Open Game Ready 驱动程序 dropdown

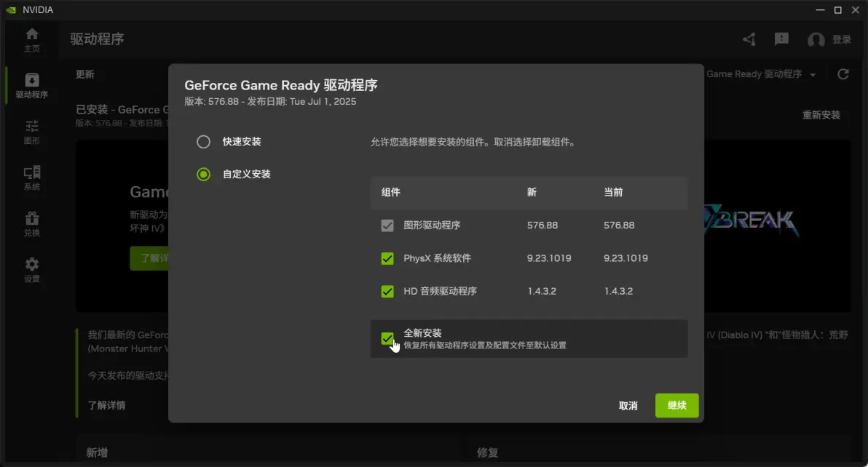(x=761, y=74)
